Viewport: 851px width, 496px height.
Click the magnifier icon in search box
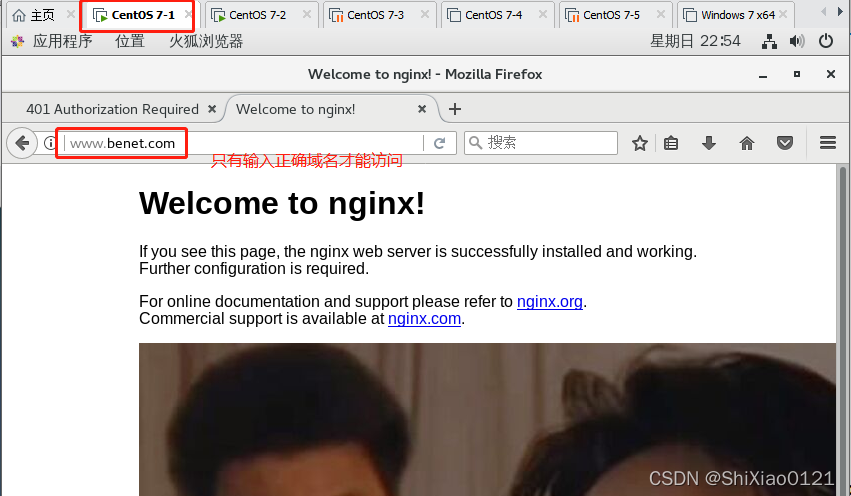click(475, 143)
